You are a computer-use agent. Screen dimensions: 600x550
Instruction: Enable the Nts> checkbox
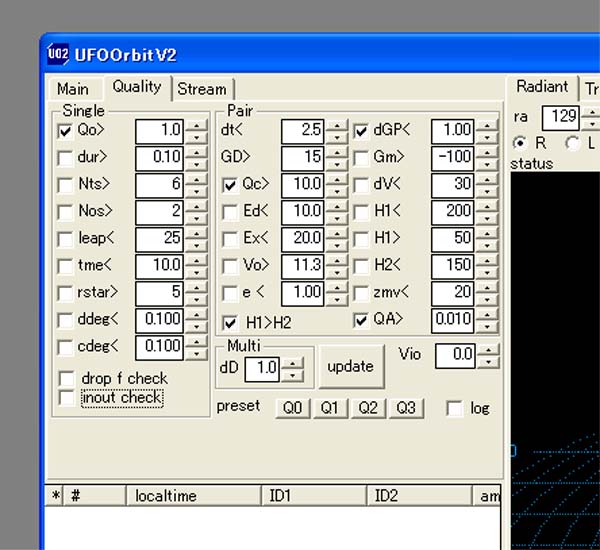[65, 185]
